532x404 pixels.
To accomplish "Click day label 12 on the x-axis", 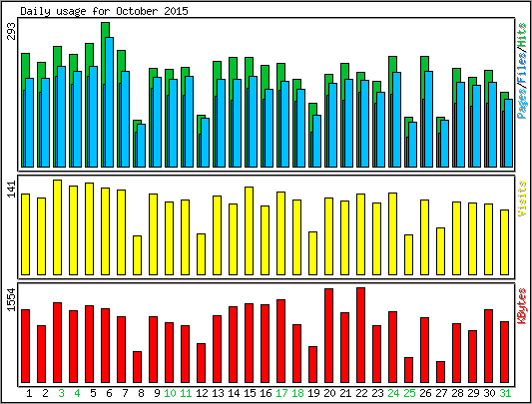I will click(x=202, y=393).
